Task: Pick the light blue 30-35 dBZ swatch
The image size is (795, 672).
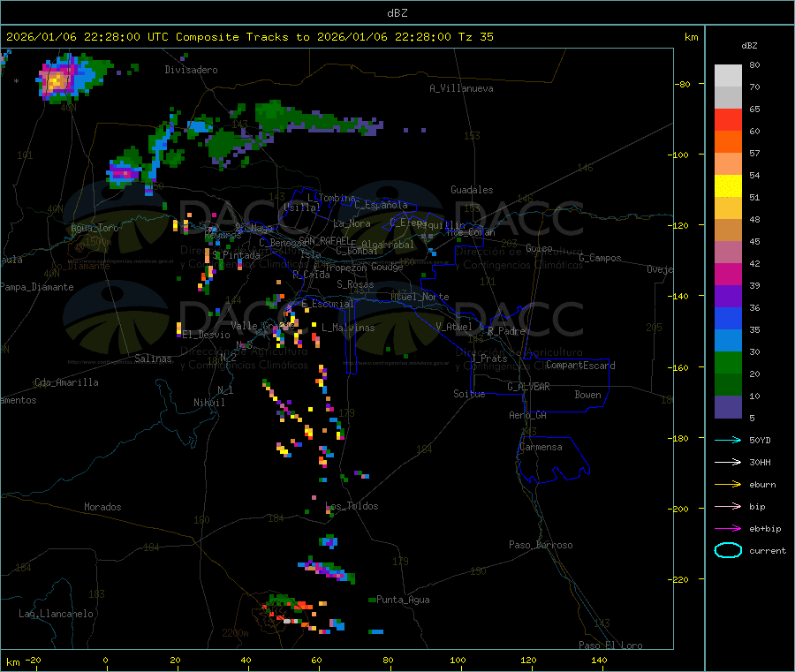Action: tap(728, 341)
